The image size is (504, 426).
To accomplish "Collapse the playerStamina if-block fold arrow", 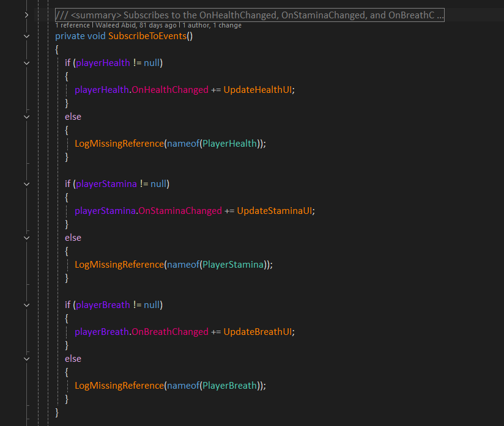I will [x=26, y=184].
